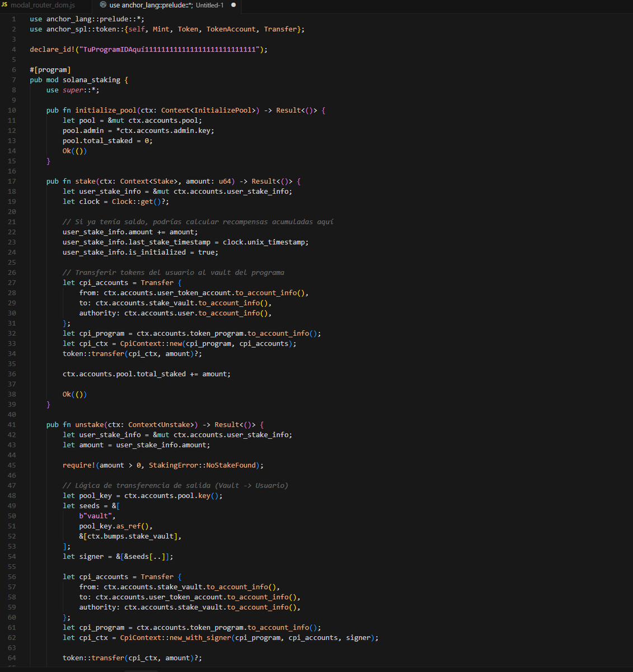Place cursor on the solana_staking module name
Viewport: 633px width, 672px height.
(x=91, y=80)
